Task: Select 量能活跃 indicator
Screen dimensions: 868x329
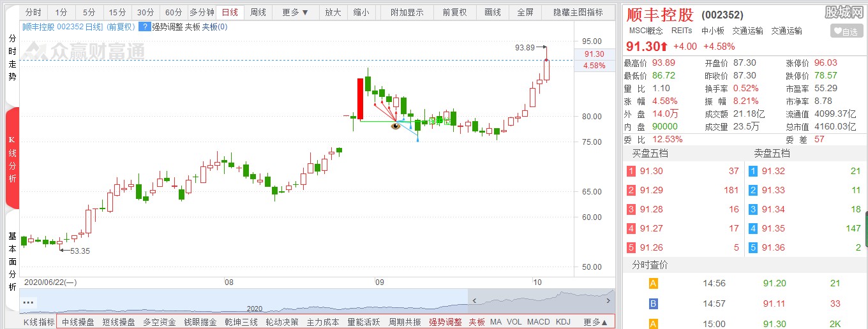Action: (x=364, y=322)
